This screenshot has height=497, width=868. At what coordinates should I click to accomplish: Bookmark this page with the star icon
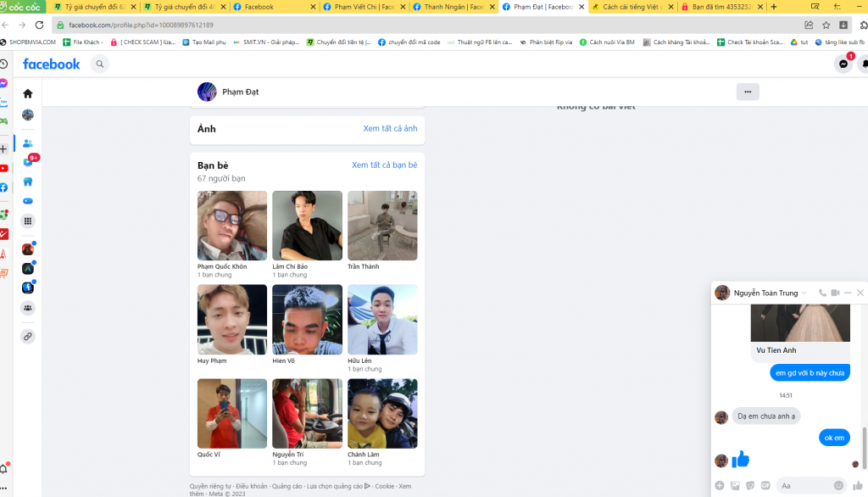[x=826, y=25]
